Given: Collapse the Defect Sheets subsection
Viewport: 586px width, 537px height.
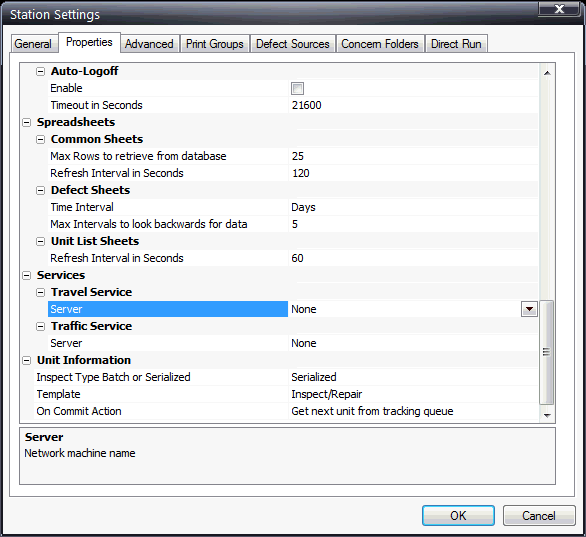Looking at the screenshot, I should point(40,191).
